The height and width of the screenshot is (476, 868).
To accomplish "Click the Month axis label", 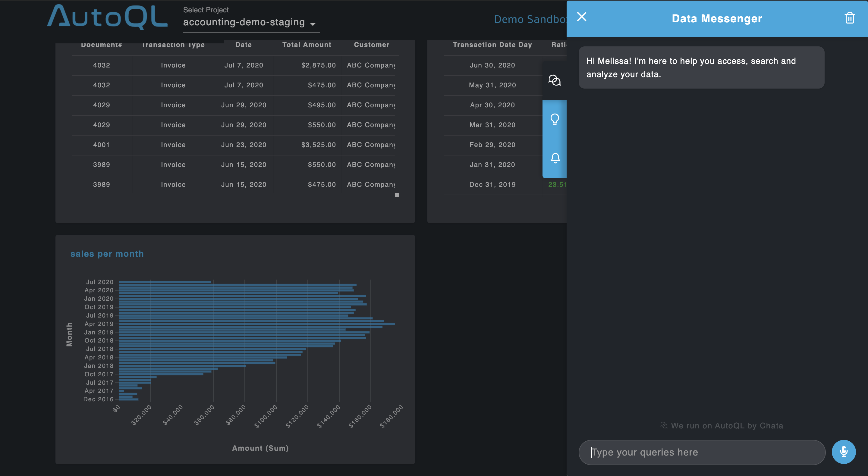I will (x=69, y=334).
